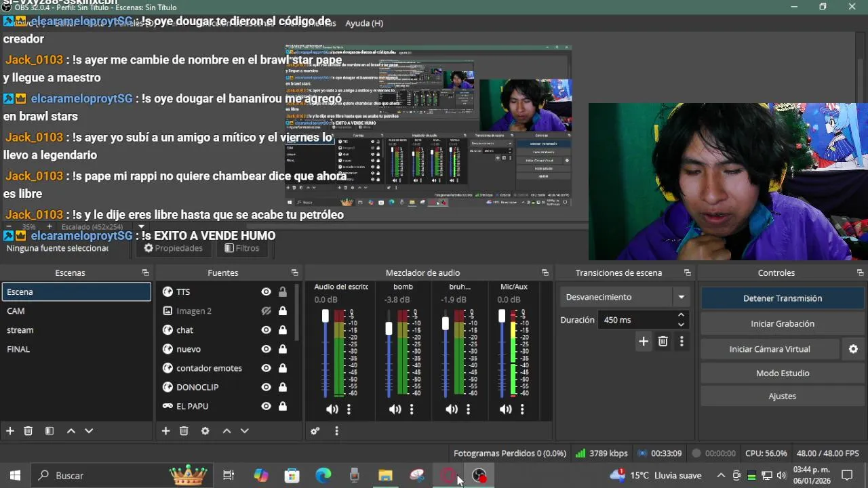Unlock the chat source lock icon
The height and width of the screenshot is (488, 868).
pyautogui.click(x=282, y=330)
